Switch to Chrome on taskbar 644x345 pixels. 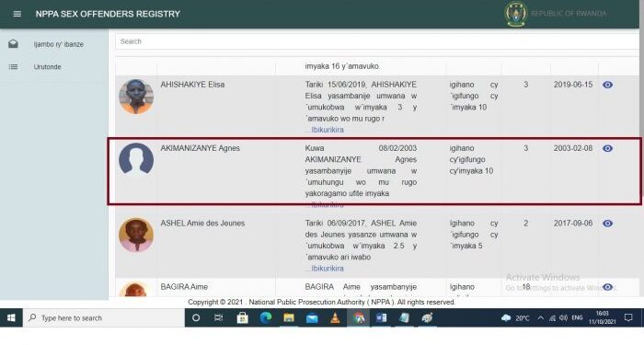(x=359, y=318)
